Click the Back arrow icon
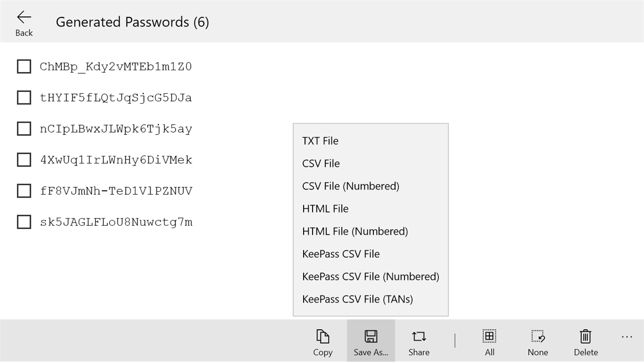Screen dimensions: 644x362 [24, 18]
